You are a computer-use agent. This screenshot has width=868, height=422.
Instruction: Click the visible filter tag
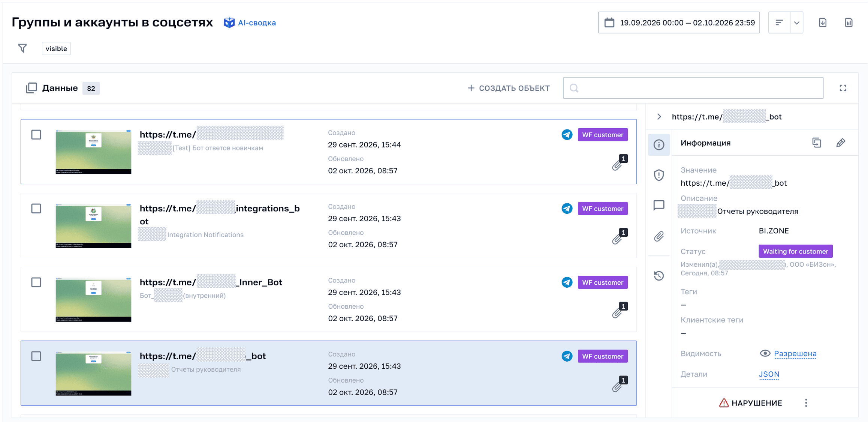[56, 48]
